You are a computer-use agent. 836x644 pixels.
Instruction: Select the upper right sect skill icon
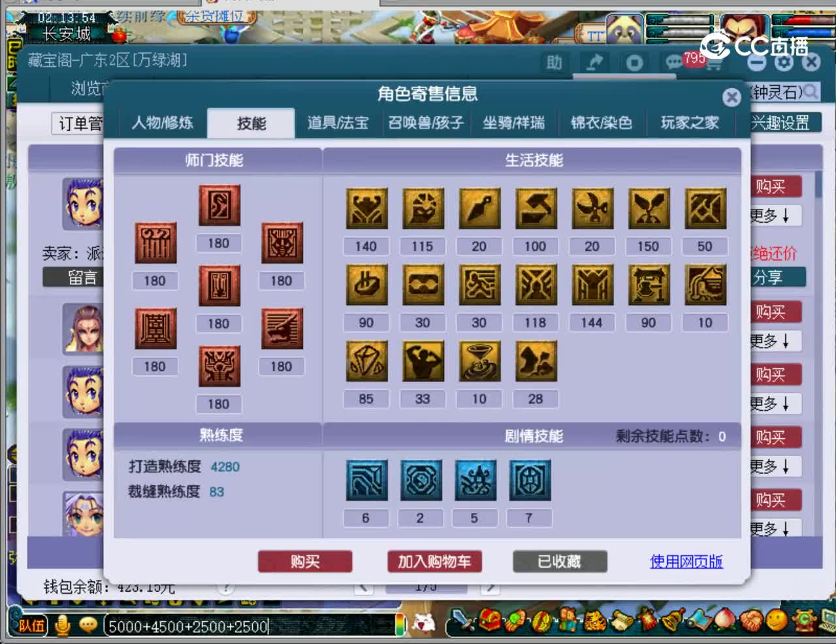click(282, 243)
